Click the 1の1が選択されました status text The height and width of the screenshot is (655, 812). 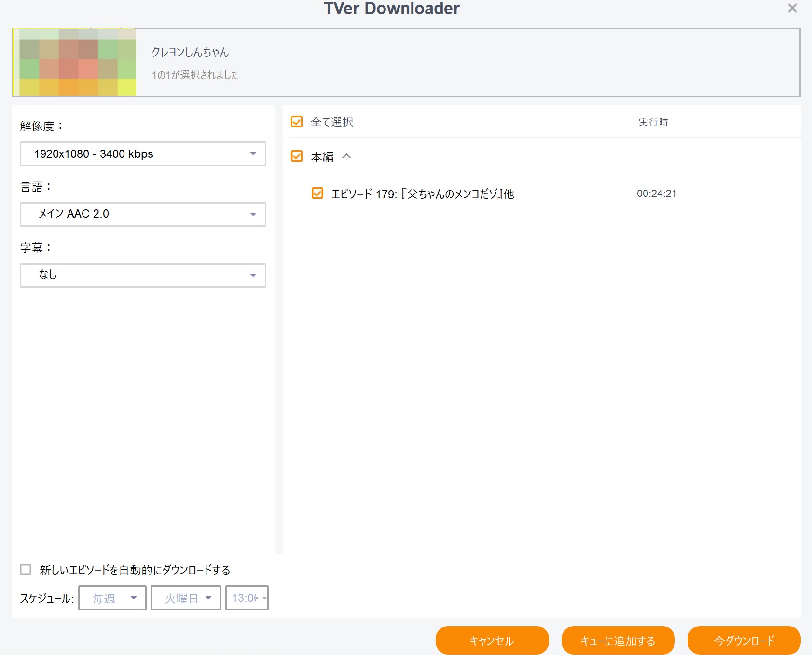pyautogui.click(x=195, y=75)
